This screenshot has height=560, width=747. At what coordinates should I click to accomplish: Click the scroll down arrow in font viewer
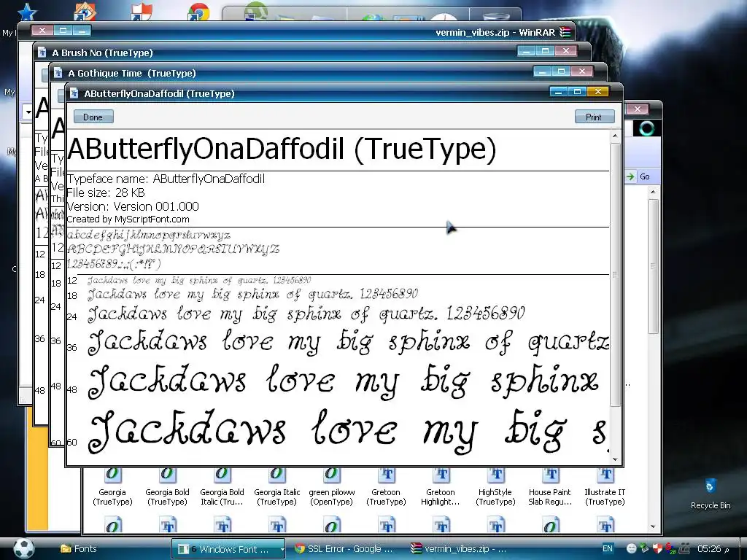coord(615,459)
